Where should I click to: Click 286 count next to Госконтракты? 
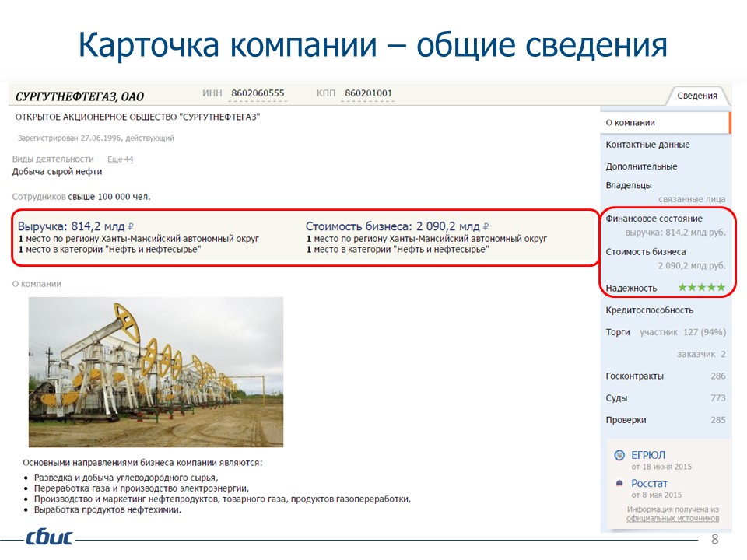pos(718,376)
